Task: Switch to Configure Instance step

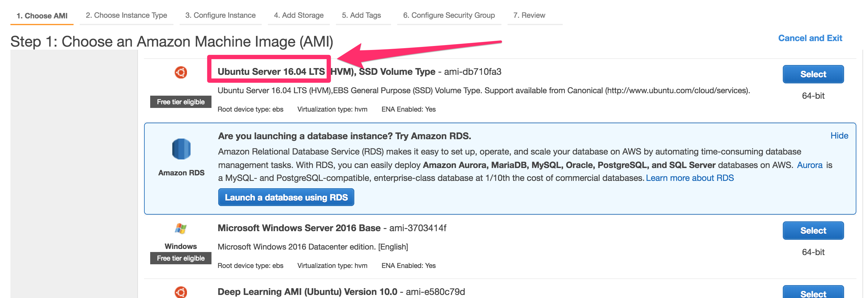Action: [x=220, y=15]
